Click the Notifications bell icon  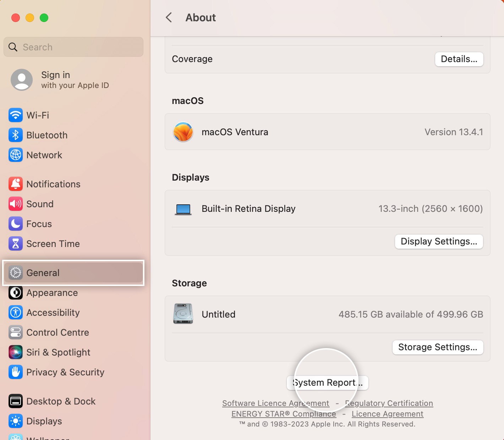click(16, 184)
